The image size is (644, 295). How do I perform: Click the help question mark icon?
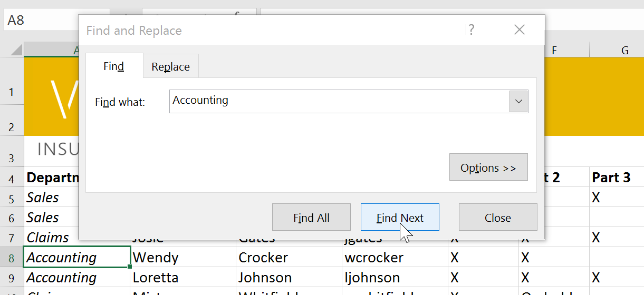tap(472, 30)
